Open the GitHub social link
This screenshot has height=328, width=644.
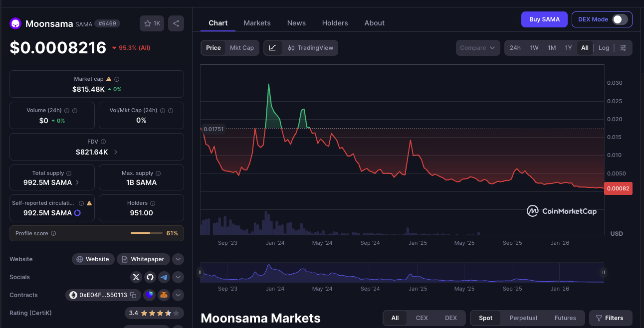(150, 277)
